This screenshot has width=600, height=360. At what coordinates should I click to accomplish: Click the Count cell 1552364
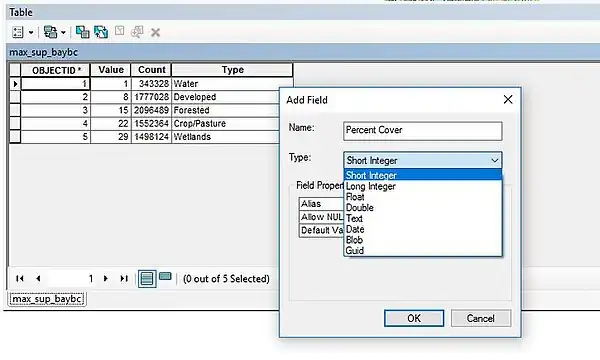click(x=151, y=124)
